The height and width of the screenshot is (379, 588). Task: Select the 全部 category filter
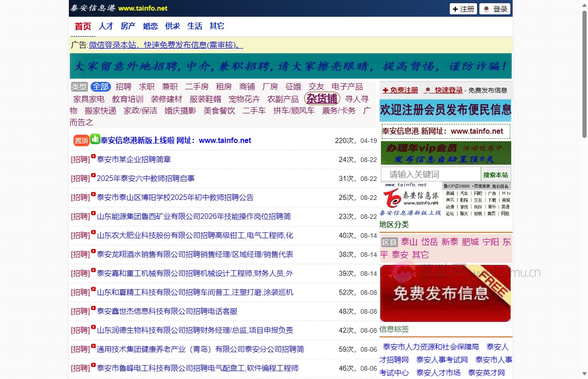101,87
